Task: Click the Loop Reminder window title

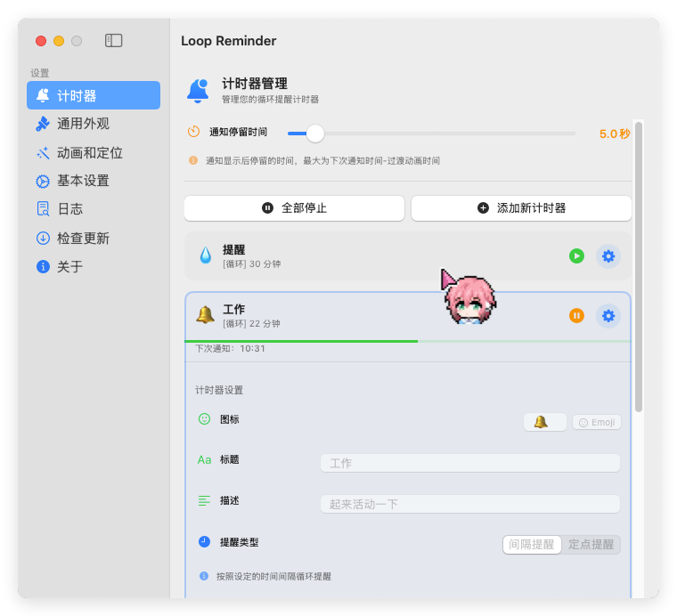Action: (x=228, y=41)
